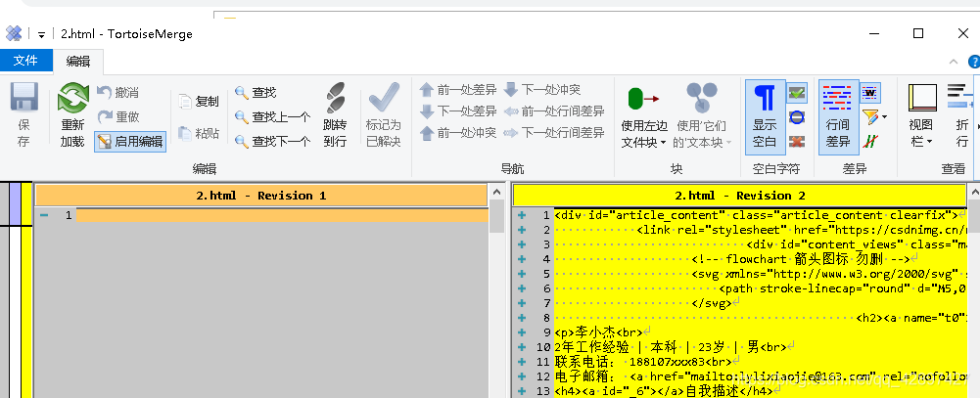Click 复制 copy button
980x398 pixels.
199,101
